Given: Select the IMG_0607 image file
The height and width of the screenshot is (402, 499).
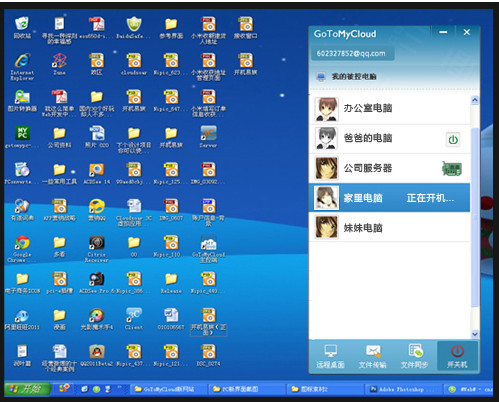Looking at the screenshot, I should [171, 210].
